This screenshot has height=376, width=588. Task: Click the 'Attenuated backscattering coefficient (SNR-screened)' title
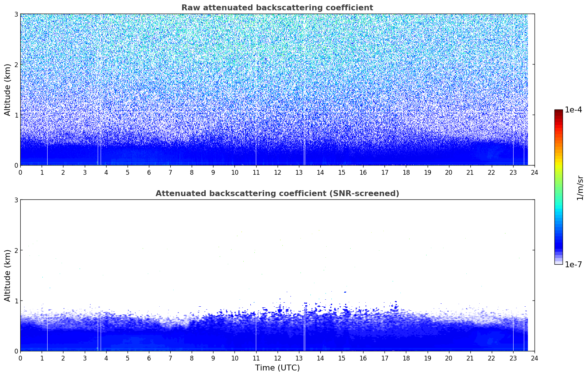(277, 194)
